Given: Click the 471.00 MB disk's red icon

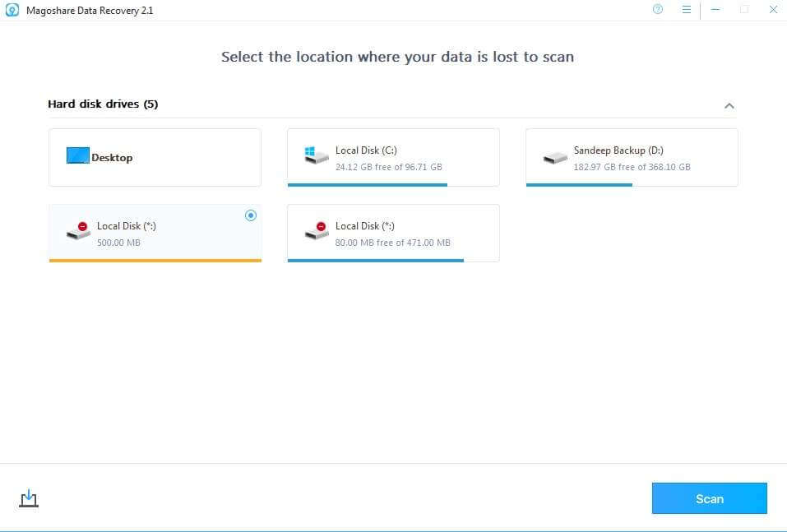Looking at the screenshot, I should (317, 231).
